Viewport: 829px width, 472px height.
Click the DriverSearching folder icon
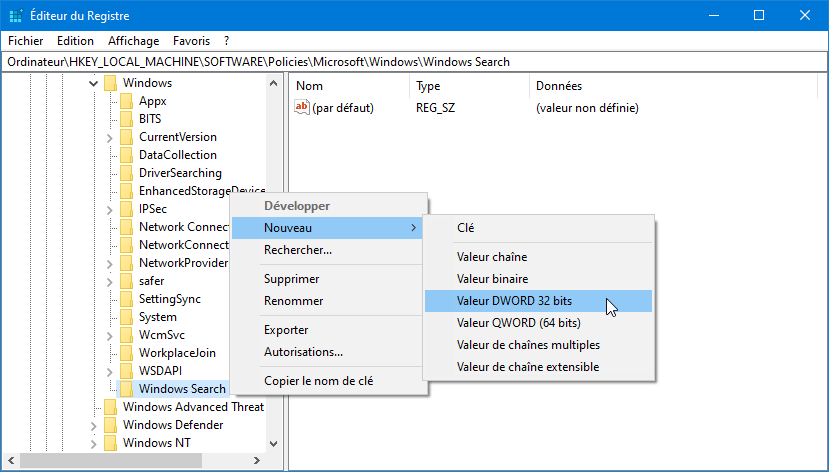point(126,173)
